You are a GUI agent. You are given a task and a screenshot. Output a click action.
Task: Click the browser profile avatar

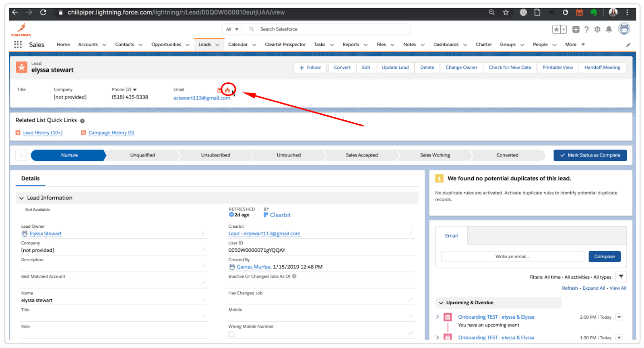[x=613, y=12]
